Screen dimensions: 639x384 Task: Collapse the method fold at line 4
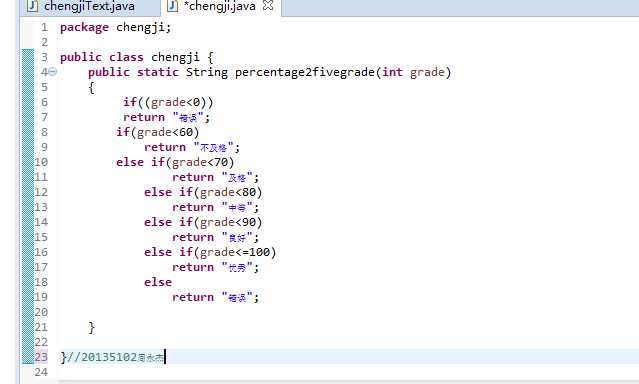click(53, 72)
